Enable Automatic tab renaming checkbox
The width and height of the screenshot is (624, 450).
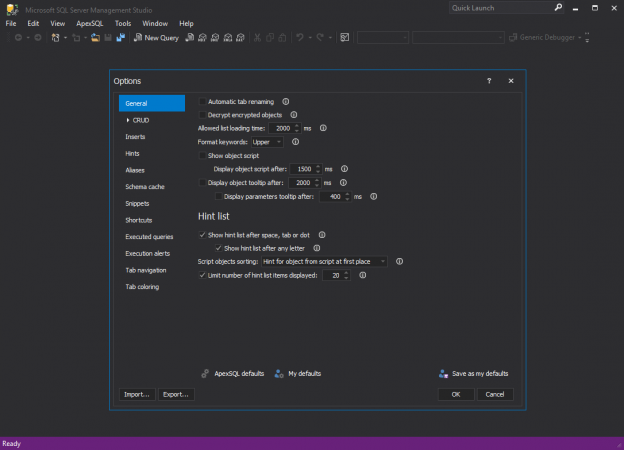point(202,101)
